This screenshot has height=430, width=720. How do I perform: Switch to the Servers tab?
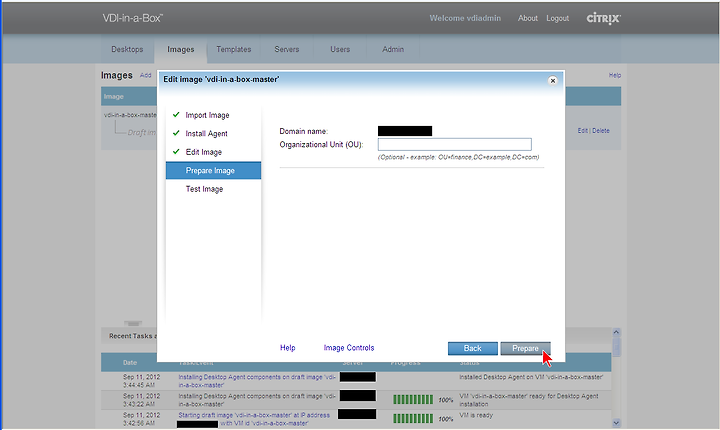(287, 49)
